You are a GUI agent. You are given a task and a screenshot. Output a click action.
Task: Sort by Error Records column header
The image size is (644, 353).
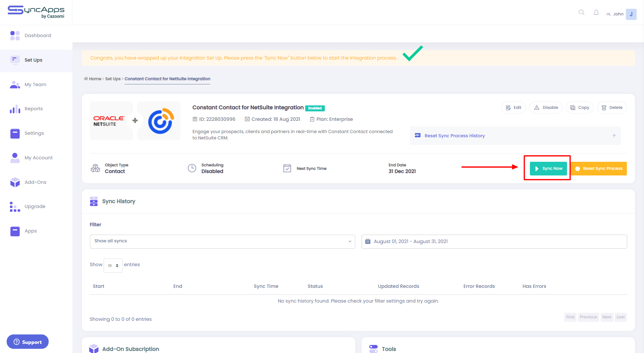(x=479, y=286)
